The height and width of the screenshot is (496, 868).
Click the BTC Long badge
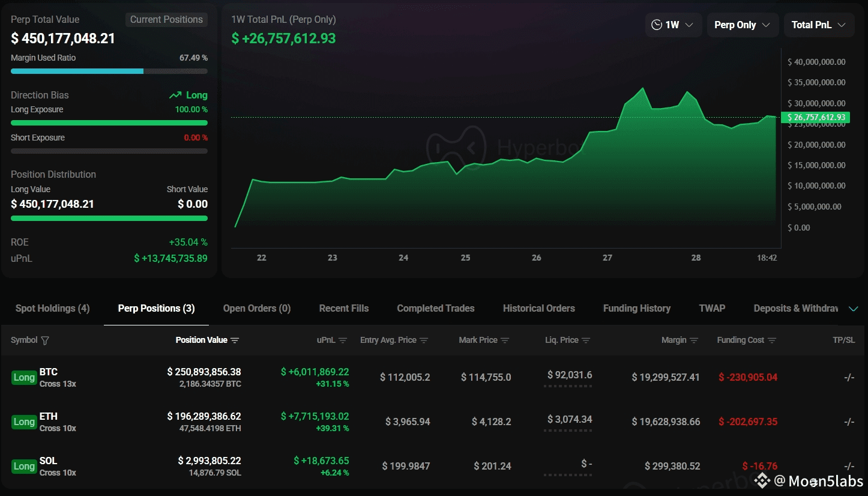24,378
